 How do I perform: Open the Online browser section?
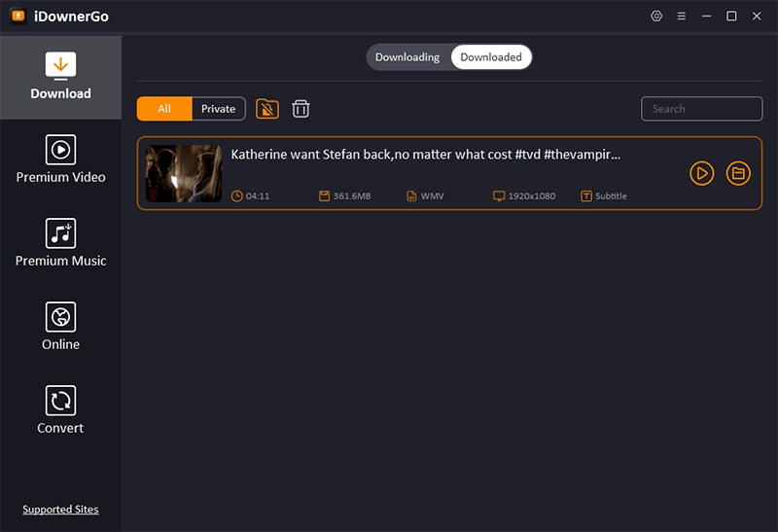click(x=60, y=327)
